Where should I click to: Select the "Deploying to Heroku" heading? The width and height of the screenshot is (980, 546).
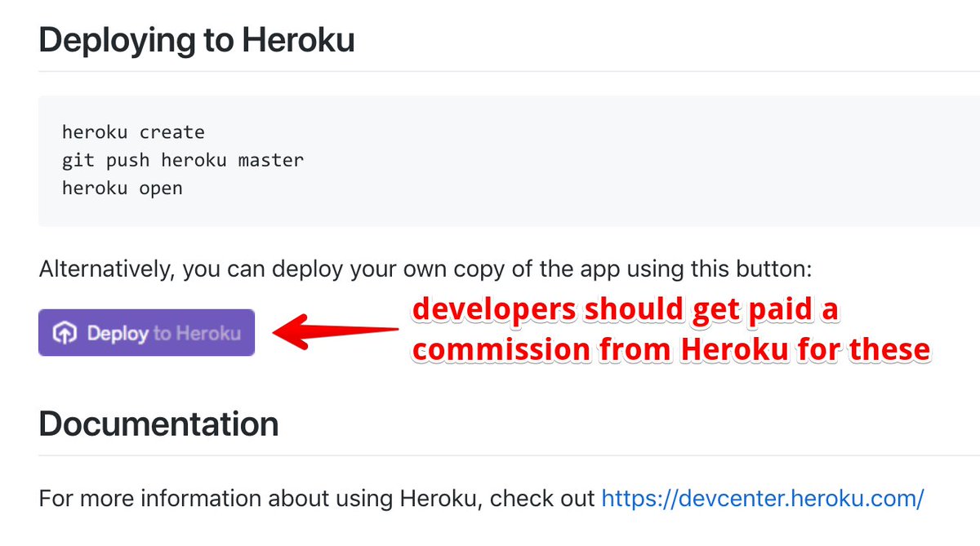(x=197, y=39)
